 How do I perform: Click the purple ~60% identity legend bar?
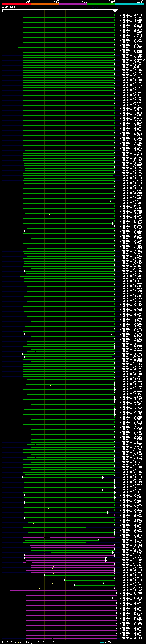click(x=73, y=4)
